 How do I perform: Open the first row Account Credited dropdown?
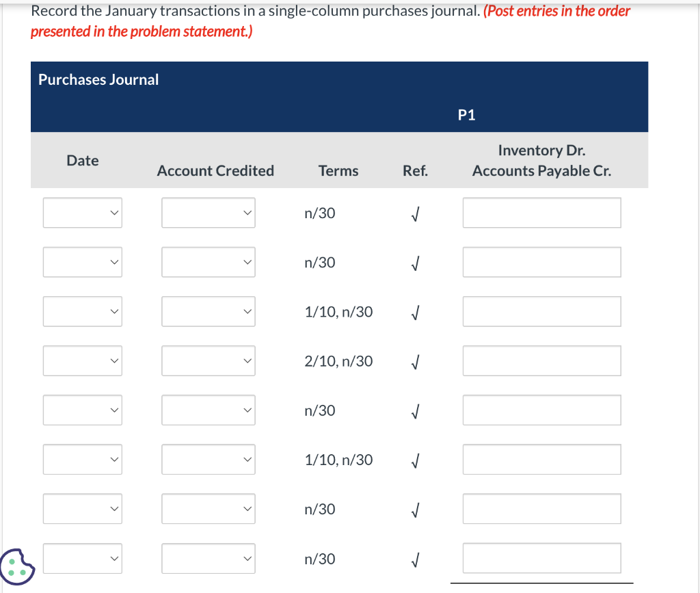click(208, 213)
